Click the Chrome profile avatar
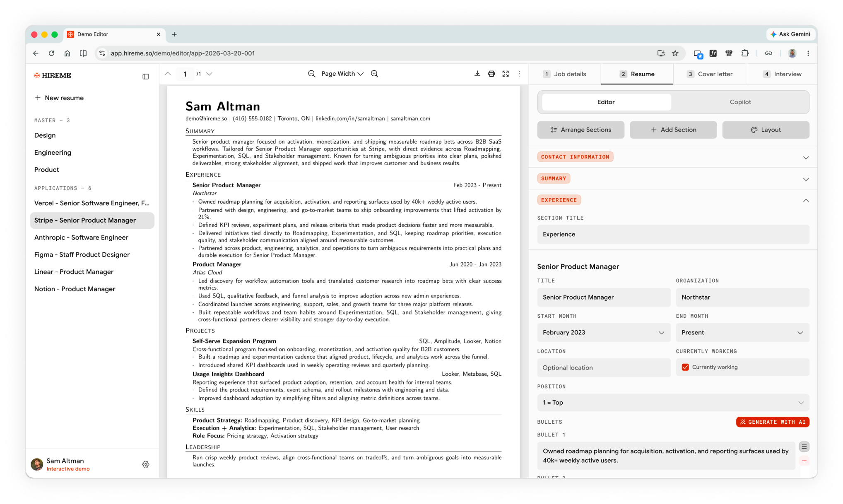Screen dimensions: 843x504 click(792, 53)
